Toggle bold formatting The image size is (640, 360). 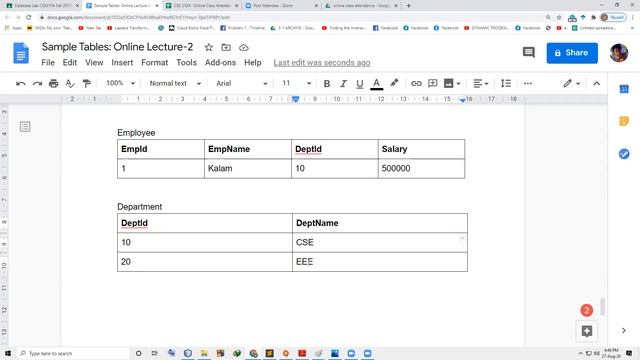pyautogui.click(x=327, y=84)
